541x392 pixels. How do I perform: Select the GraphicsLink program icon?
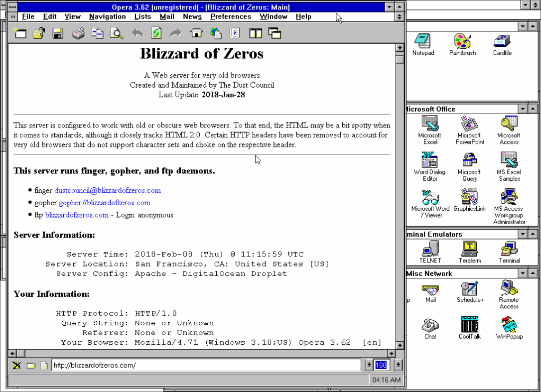470,200
